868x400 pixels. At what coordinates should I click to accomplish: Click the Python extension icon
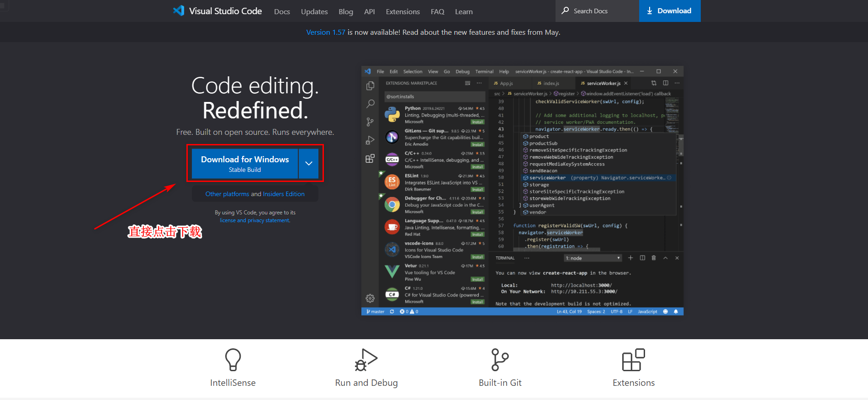pyautogui.click(x=392, y=114)
